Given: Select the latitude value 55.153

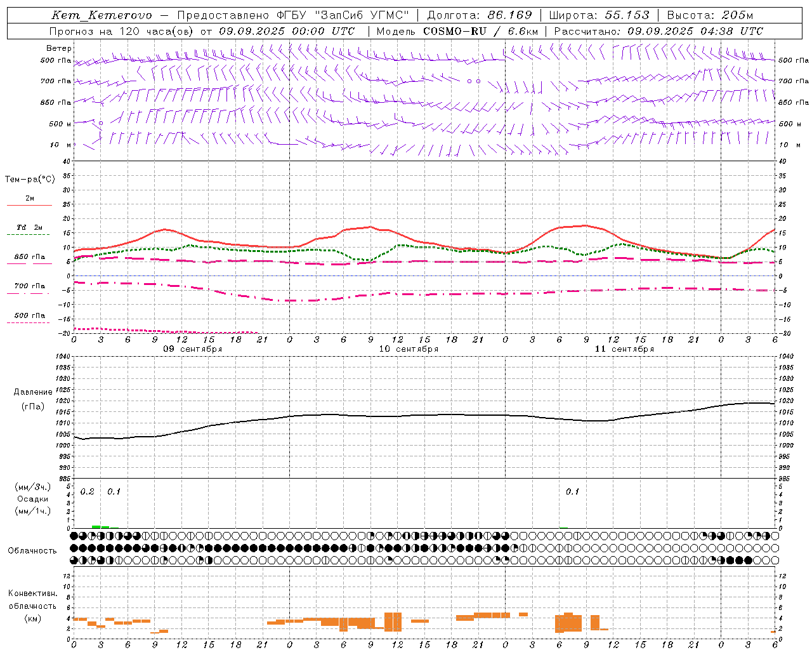Looking at the screenshot, I should (627, 15).
